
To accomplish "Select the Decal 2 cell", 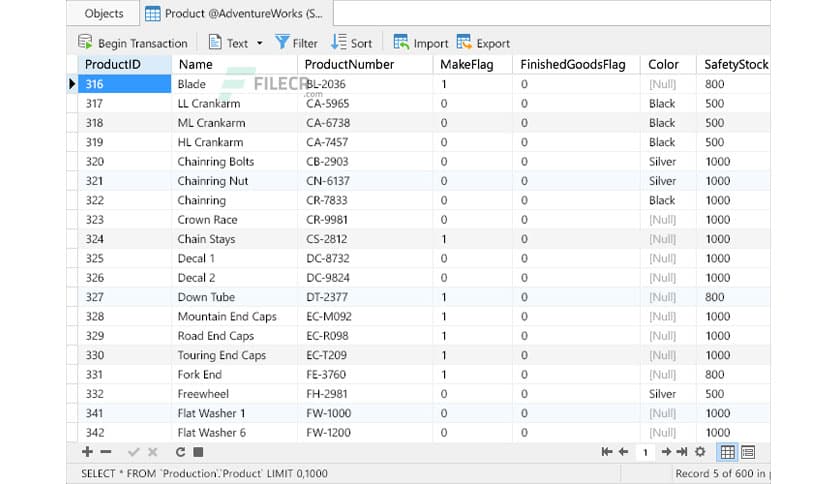I will [x=235, y=278].
